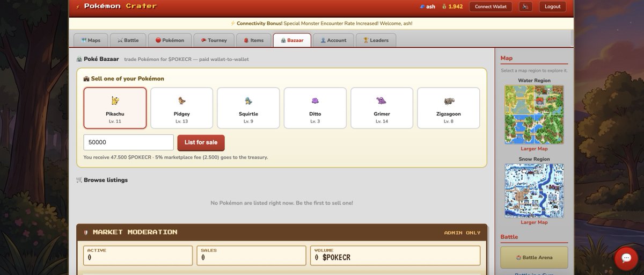Click the Map sidebar heading

506,58
